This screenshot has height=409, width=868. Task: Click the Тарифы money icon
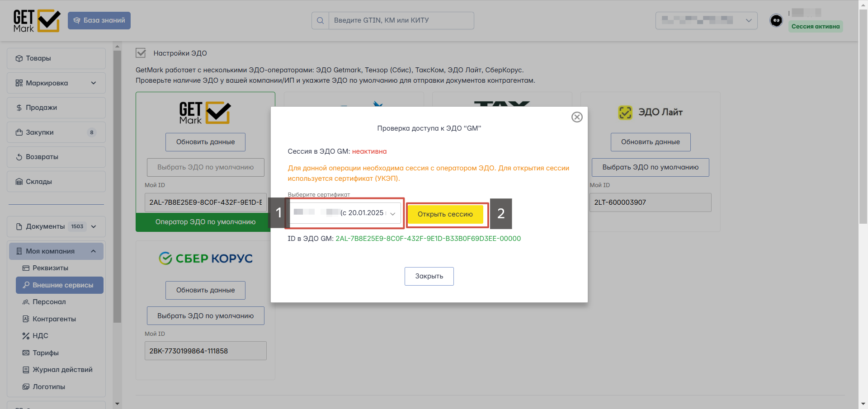(x=26, y=353)
